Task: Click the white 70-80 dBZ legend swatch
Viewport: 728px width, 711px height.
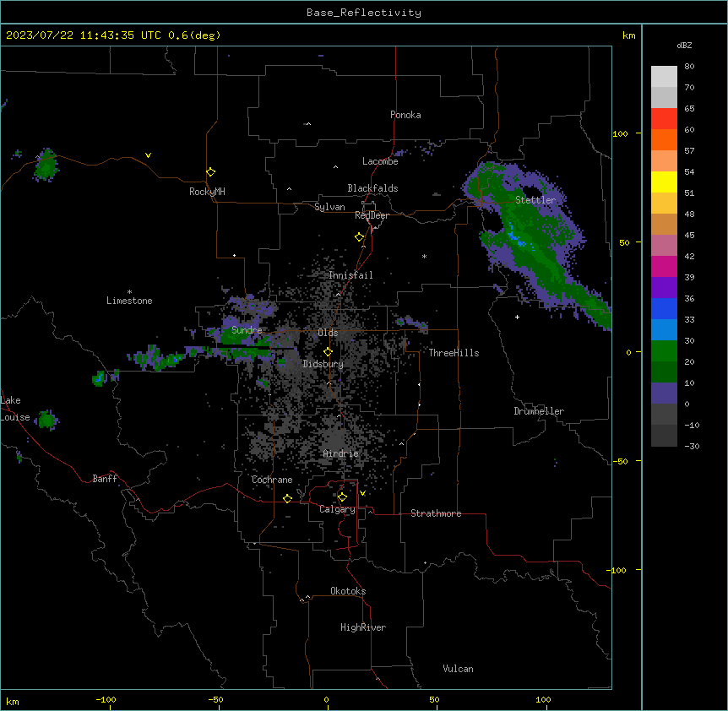Action: 664,77
